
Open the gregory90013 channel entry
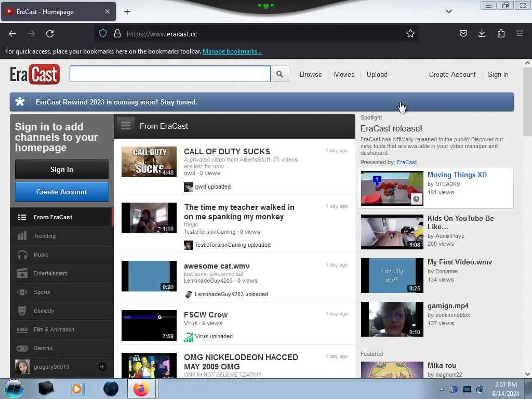[x=61, y=367]
